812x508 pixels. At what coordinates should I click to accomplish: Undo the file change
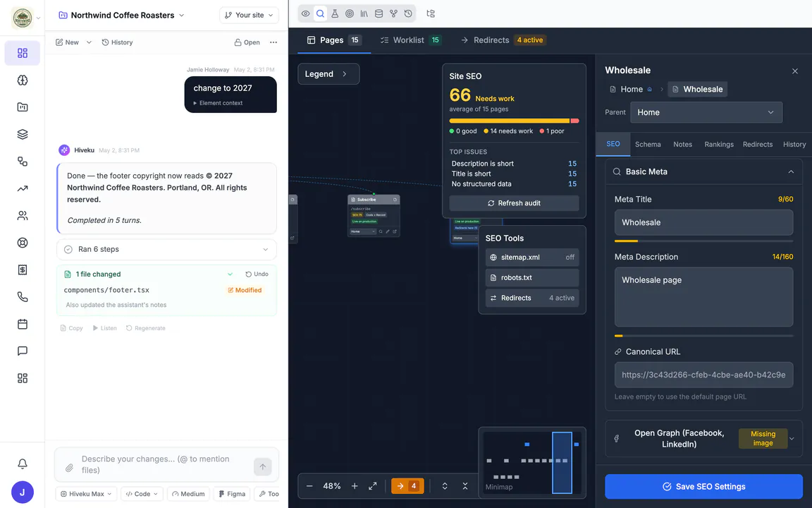pos(257,274)
